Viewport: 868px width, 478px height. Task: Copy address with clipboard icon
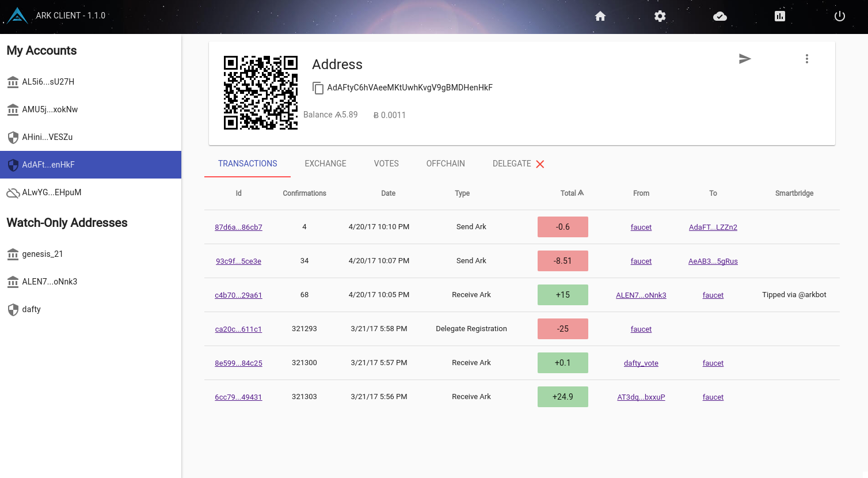(x=318, y=88)
